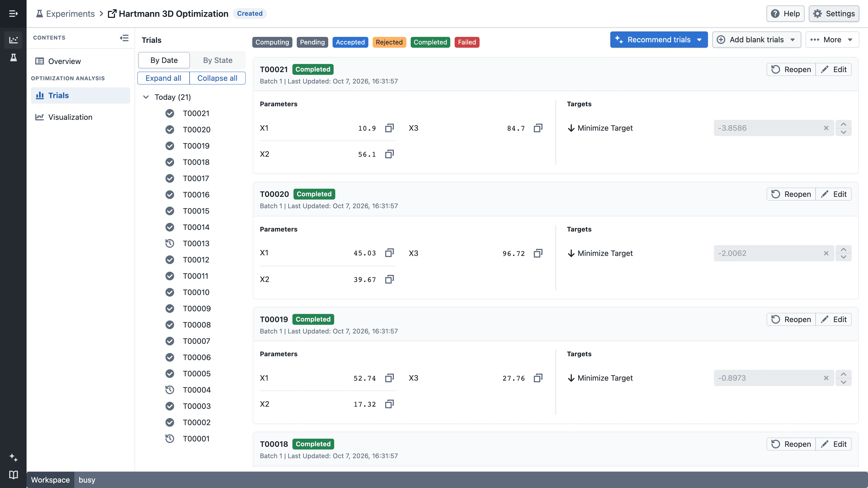Switch to the By Date tab
The width and height of the screenshot is (868, 488).
(164, 60)
